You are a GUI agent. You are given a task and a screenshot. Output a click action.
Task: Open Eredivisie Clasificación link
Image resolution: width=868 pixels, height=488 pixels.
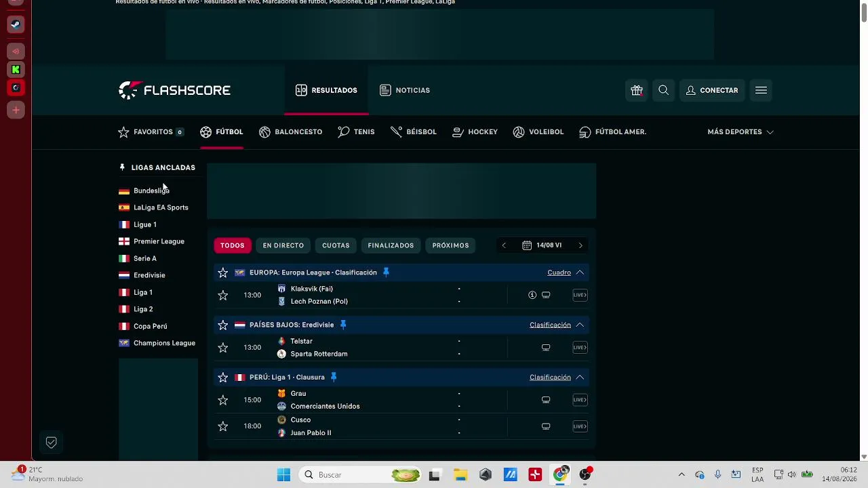[x=550, y=325]
